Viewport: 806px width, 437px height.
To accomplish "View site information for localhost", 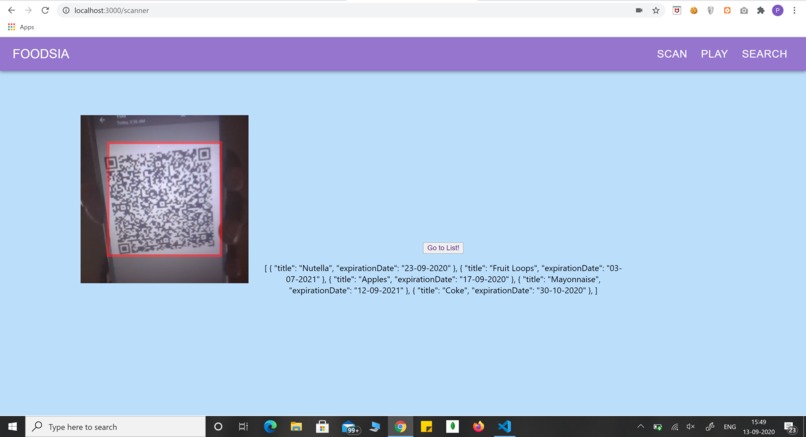I will [x=66, y=10].
